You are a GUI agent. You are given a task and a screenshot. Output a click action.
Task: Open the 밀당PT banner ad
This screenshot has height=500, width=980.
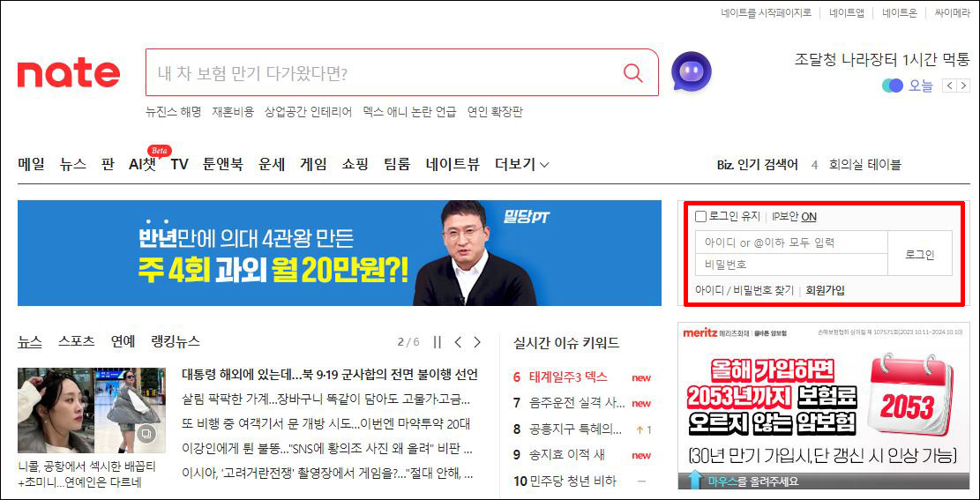pos(340,253)
